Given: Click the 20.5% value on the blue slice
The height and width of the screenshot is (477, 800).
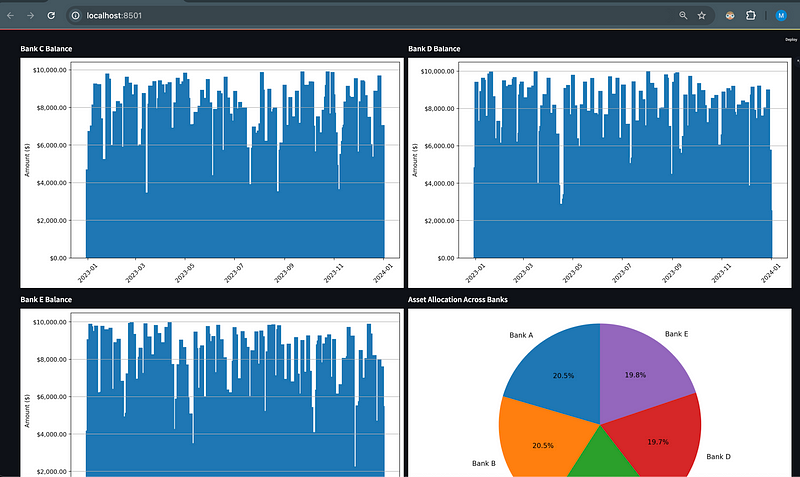Looking at the screenshot, I should 563,375.
